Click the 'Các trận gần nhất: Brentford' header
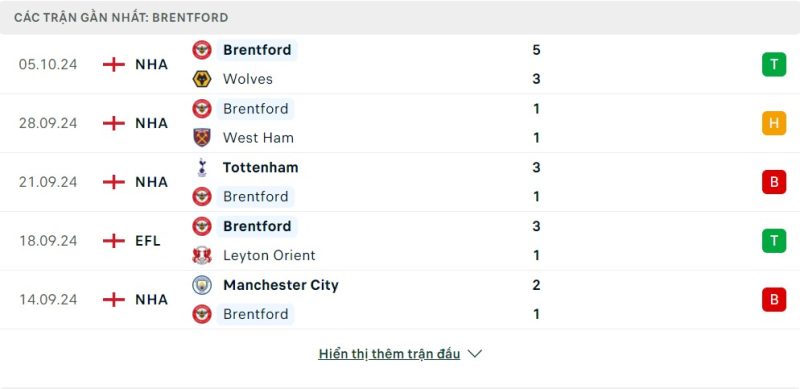Image resolution: width=800 pixels, height=389 pixels. tap(121, 18)
